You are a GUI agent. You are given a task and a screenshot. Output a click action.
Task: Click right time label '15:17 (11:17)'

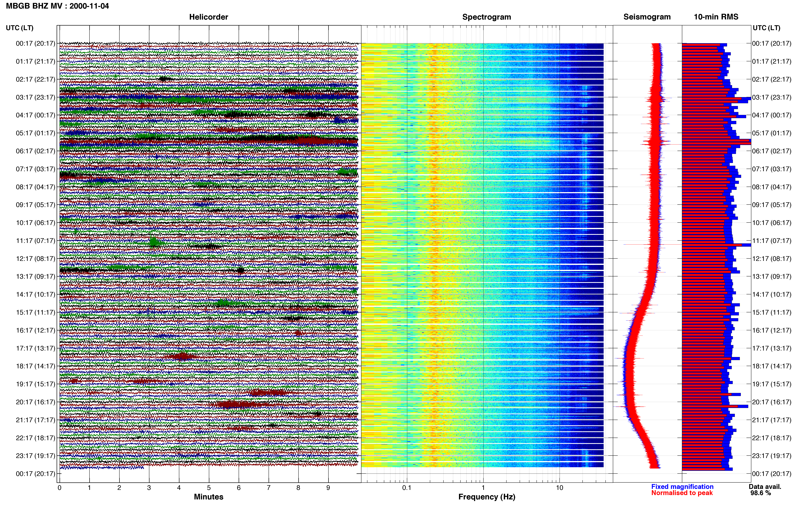(x=772, y=312)
